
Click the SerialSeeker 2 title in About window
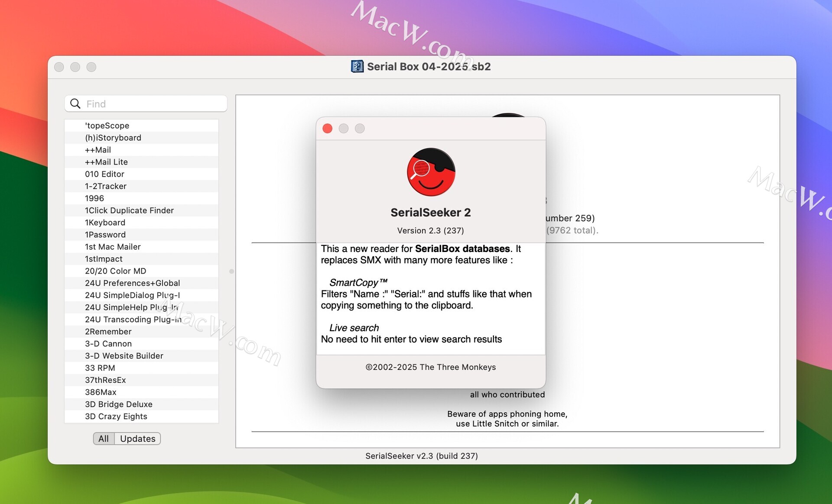431,213
